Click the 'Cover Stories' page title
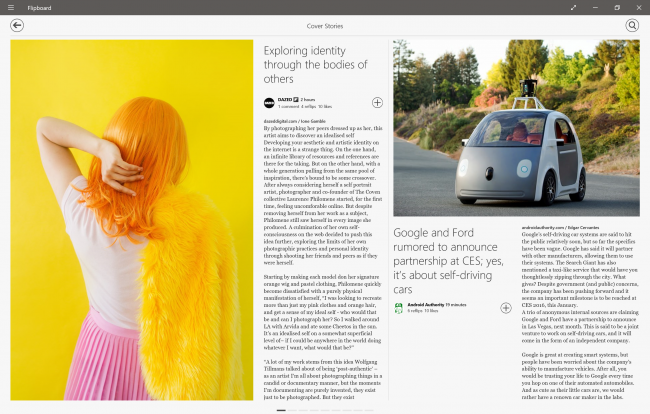Screen dimensions: 650x414 click(325, 26)
